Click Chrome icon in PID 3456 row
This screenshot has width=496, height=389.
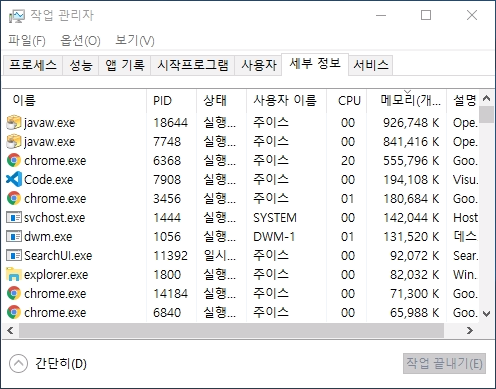tap(14, 198)
